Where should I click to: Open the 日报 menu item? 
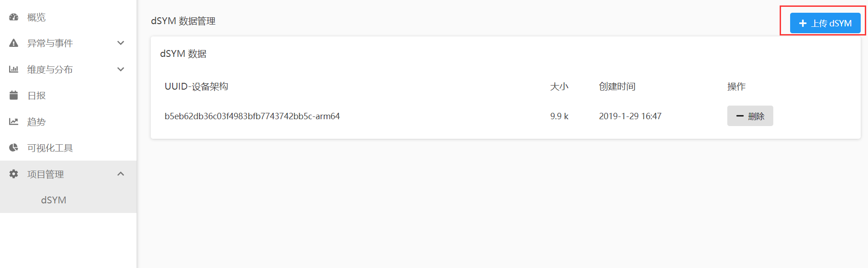[36, 96]
